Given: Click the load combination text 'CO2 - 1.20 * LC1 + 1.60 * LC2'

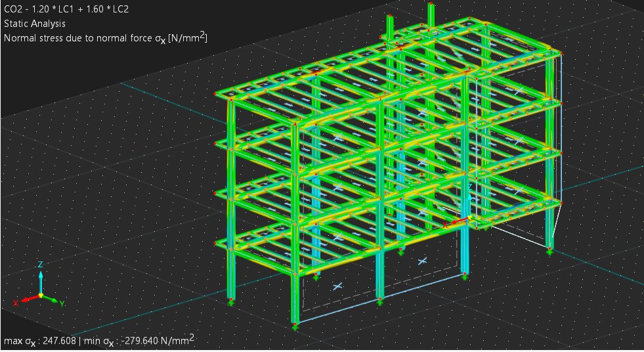Looking at the screenshot, I should (66, 9).
